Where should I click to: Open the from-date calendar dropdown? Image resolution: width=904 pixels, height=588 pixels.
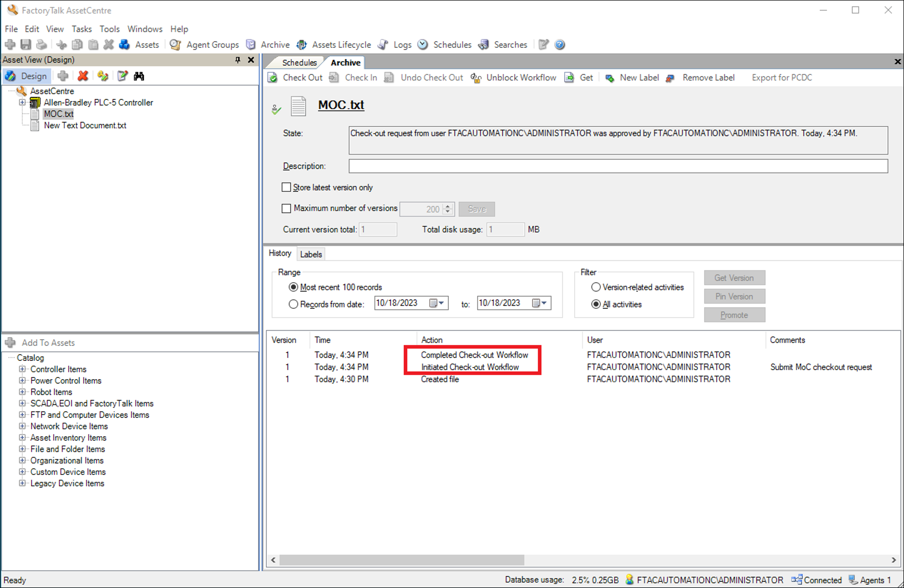coord(437,303)
